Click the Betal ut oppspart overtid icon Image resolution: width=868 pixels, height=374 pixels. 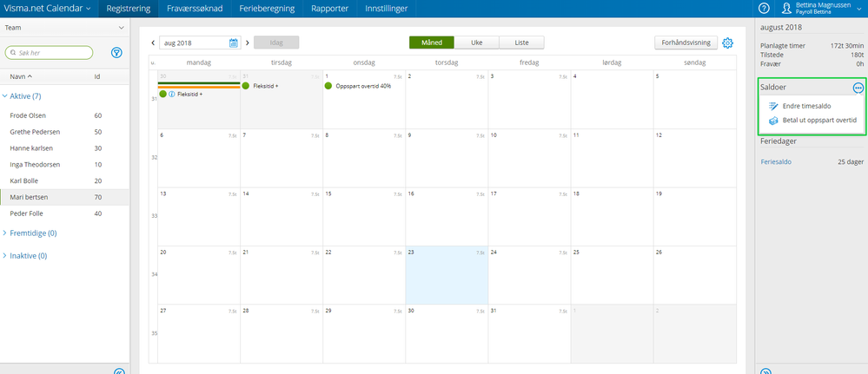coord(773,120)
